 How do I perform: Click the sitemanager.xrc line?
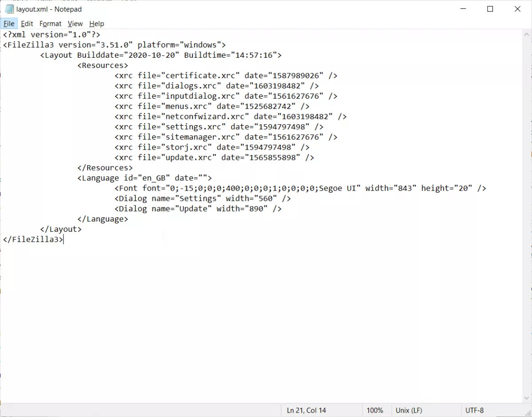pos(226,137)
